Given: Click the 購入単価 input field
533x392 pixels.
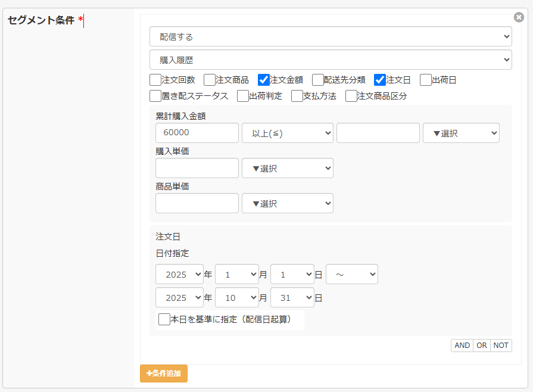Looking at the screenshot, I should pyautogui.click(x=197, y=169).
